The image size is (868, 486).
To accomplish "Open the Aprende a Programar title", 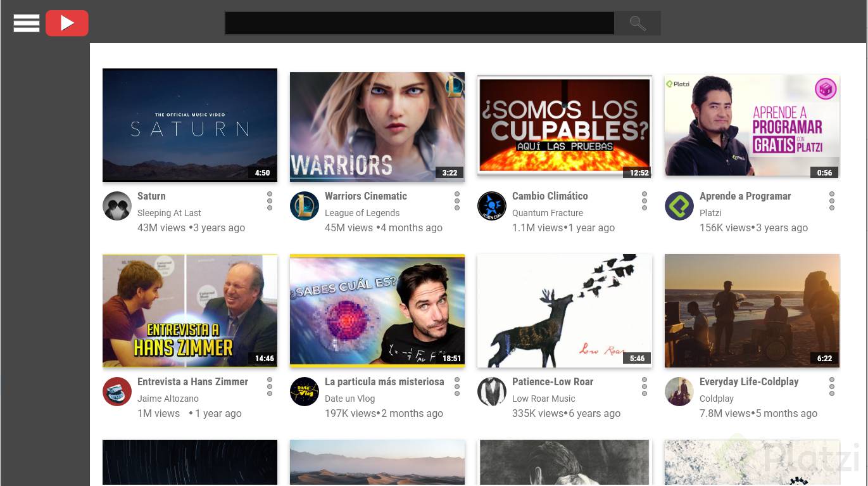I will [745, 196].
